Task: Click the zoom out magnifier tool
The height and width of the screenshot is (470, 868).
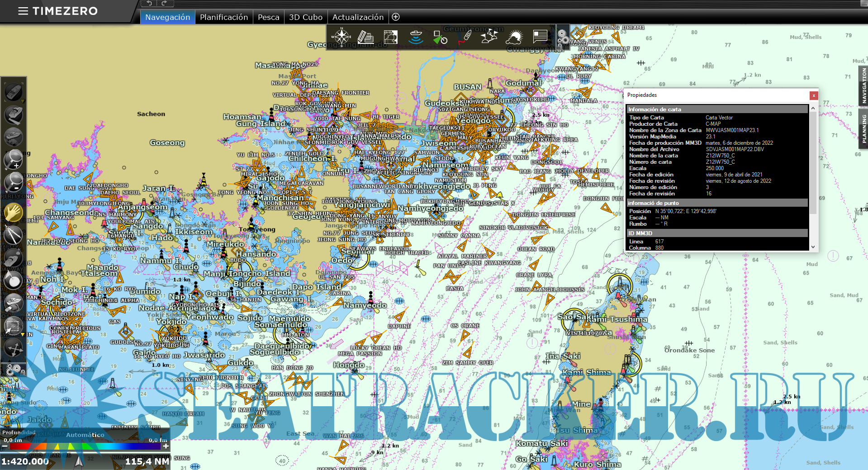Action: tap(13, 182)
